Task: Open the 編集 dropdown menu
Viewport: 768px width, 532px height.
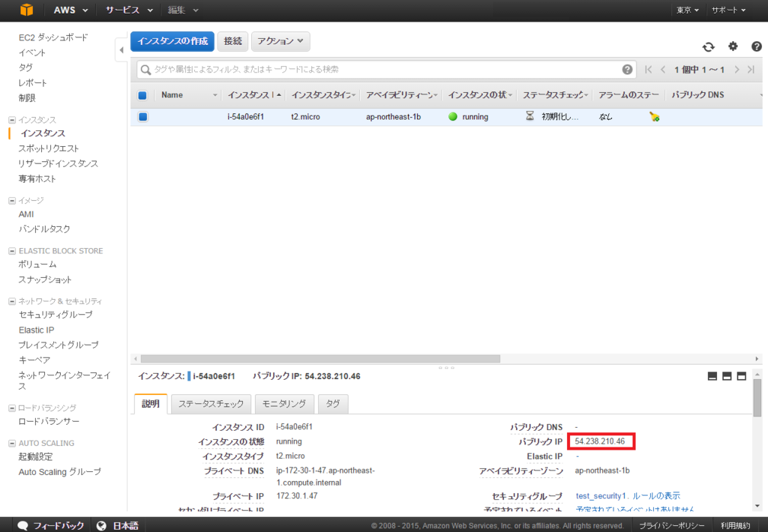Action: pyautogui.click(x=183, y=10)
